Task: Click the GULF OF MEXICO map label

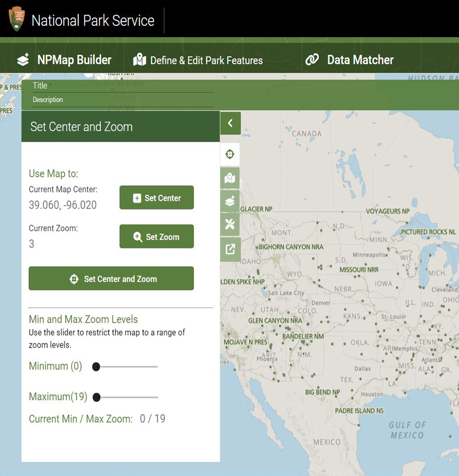Action: 407,430
